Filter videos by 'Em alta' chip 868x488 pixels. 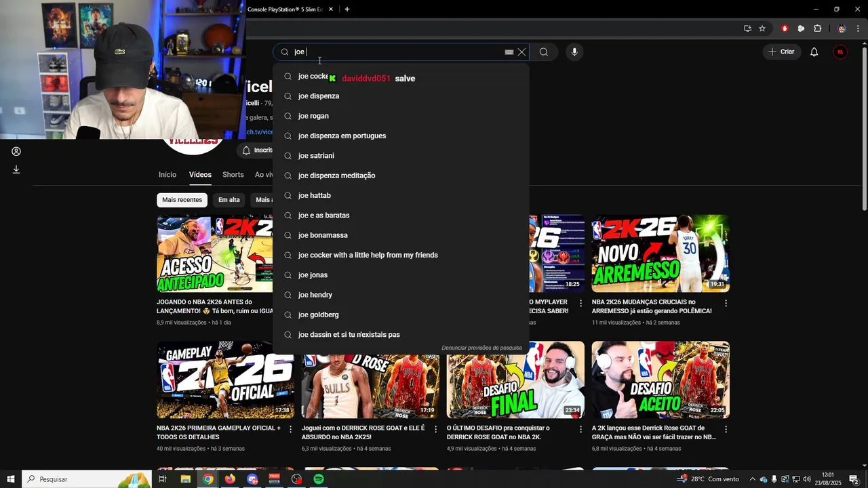[x=229, y=200]
